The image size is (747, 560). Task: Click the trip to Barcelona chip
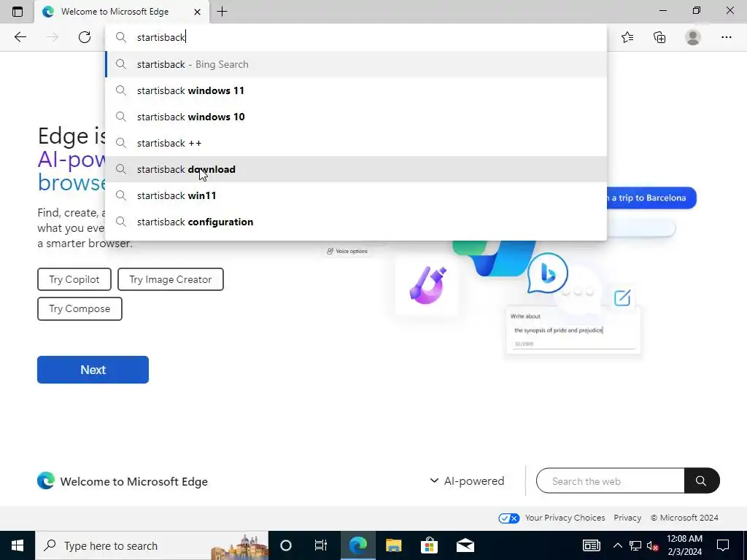pos(650,198)
